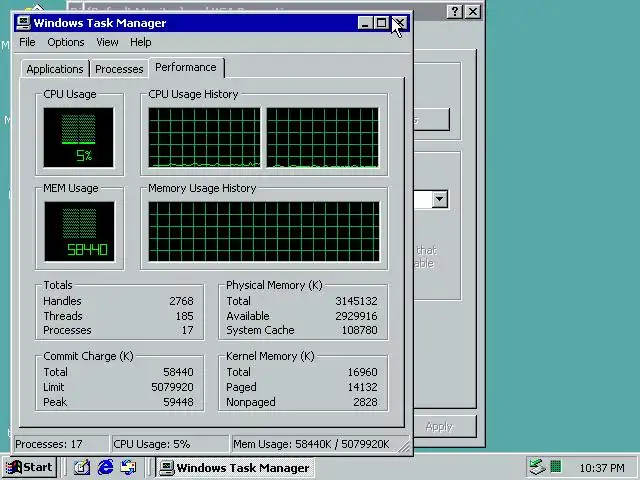
Task: Click the Totals Processes value 17
Action: point(187,330)
